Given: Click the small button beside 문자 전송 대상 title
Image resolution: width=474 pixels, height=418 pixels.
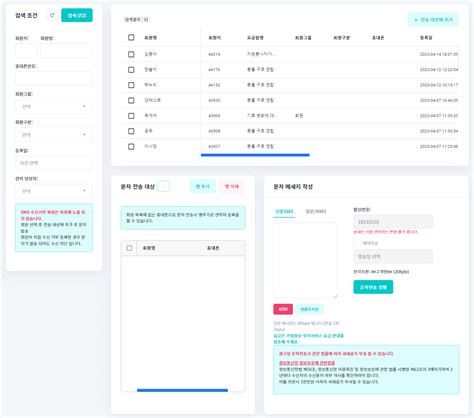Looking at the screenshot, I should 163,186.
